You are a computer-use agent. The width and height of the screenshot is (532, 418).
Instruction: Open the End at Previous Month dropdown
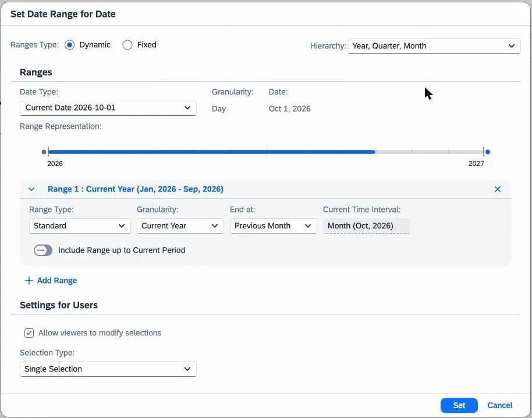(273, 226)
